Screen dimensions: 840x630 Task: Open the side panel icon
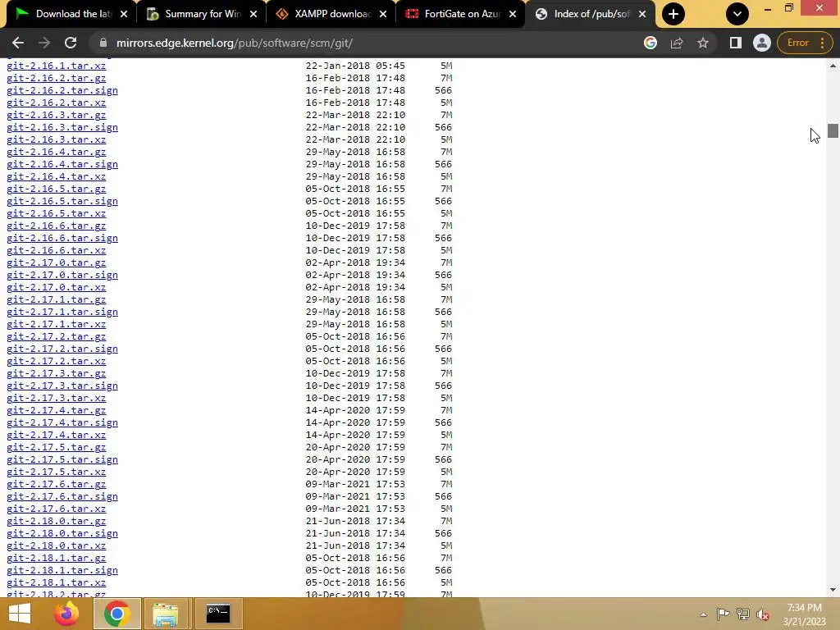(736, 43)
